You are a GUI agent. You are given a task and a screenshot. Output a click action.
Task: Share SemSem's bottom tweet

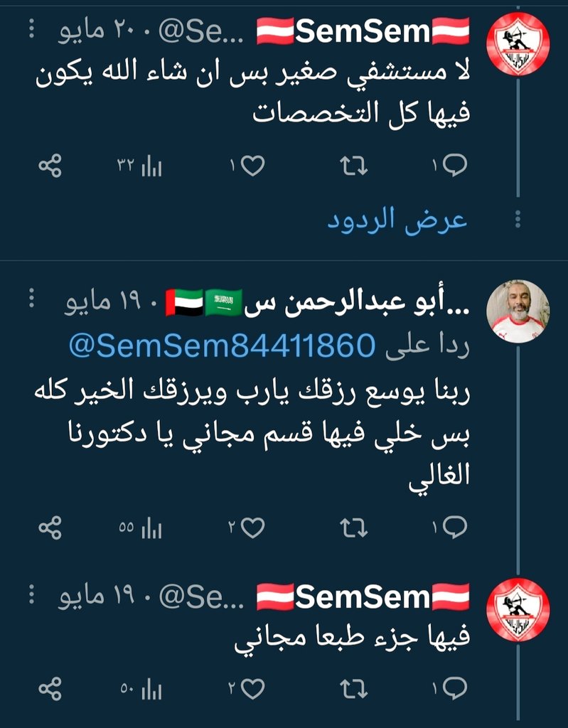pos(50,689)
